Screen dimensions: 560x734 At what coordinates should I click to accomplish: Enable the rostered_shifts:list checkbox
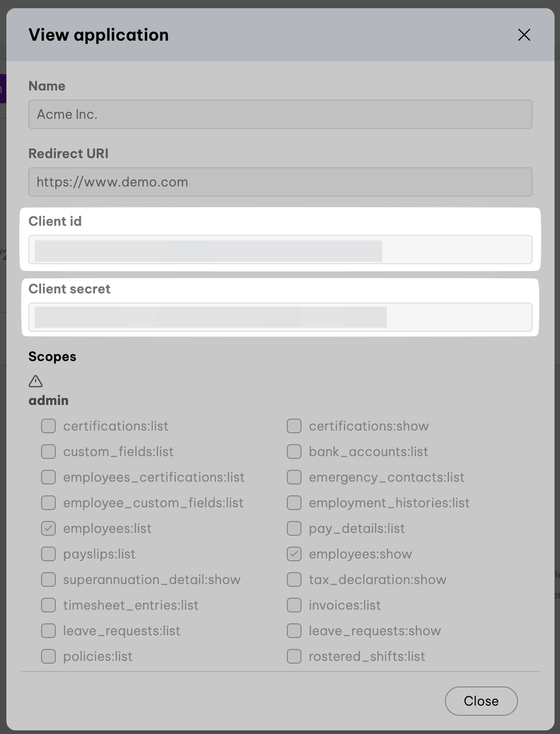(294, 656)
